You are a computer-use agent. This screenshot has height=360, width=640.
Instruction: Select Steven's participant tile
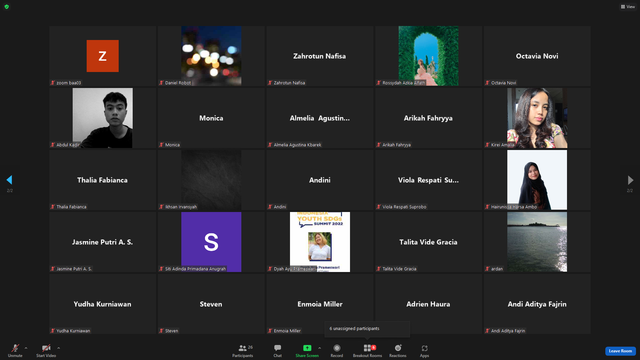point(211,304)
